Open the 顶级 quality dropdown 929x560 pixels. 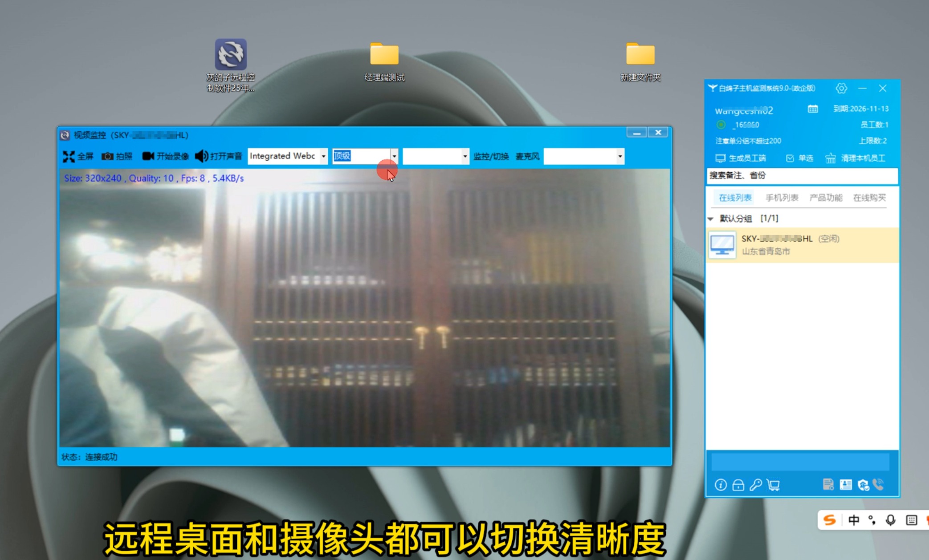[x=394, y=156]
